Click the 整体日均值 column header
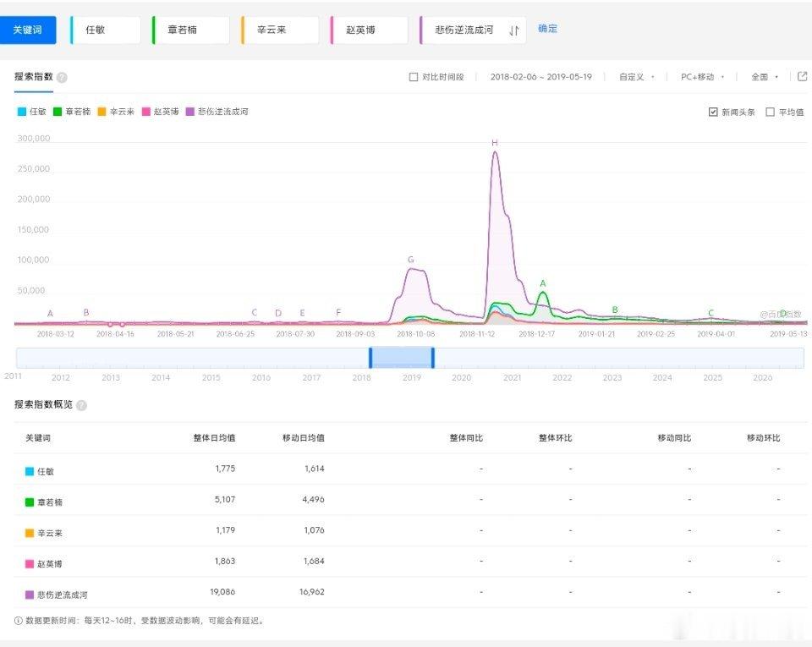812x647 pixels. coord(214,438)
